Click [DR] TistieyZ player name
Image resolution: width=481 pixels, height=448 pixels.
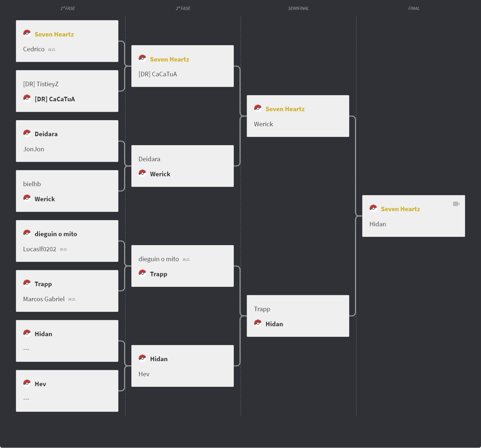click(41, 84)
